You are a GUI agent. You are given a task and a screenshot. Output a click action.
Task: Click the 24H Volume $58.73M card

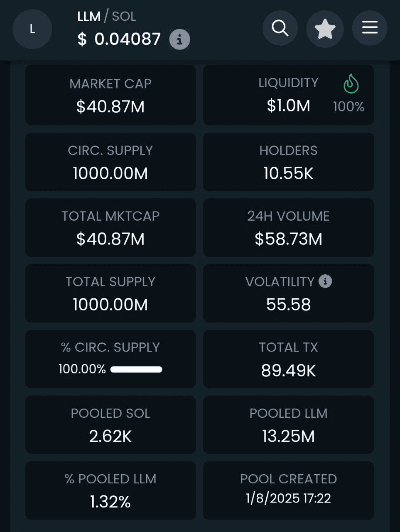click(x=288, y=228)
